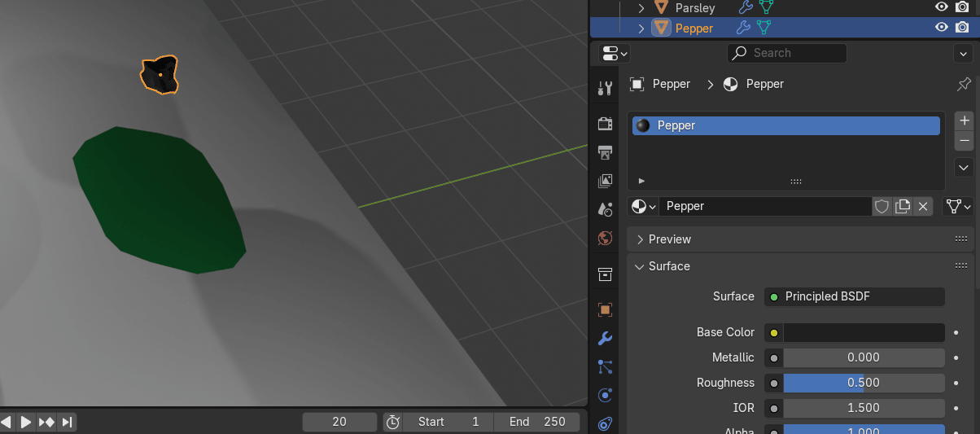Screen dimensions: 980x434
Task: Open the View Layer properties tab
Action: 605,181
